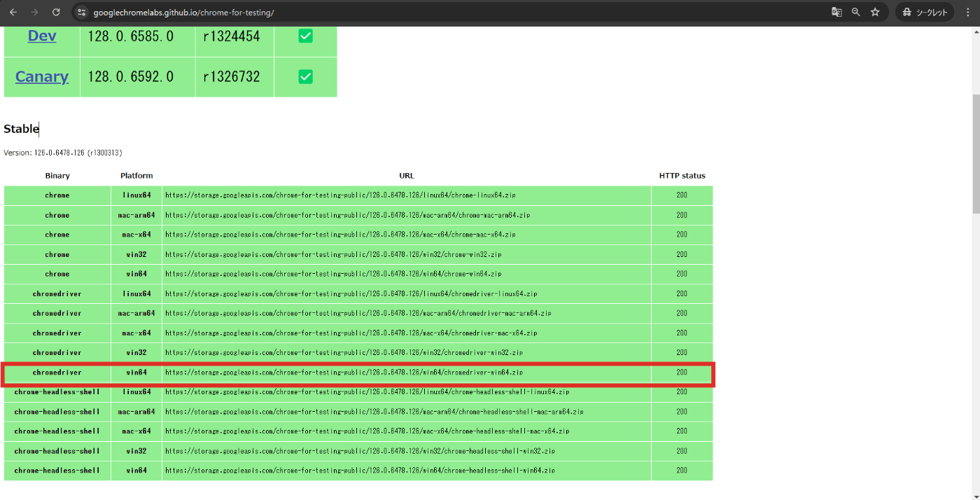Select revision r1326732 cell

tap(234, 76)
